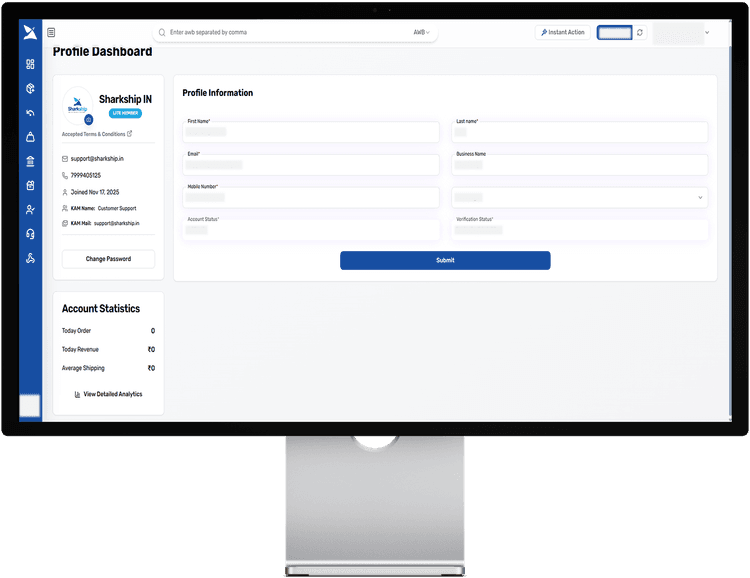Open the bank building icon in the sidebar
Viewport: 750px width, 578px height.
tap(30, 161)
